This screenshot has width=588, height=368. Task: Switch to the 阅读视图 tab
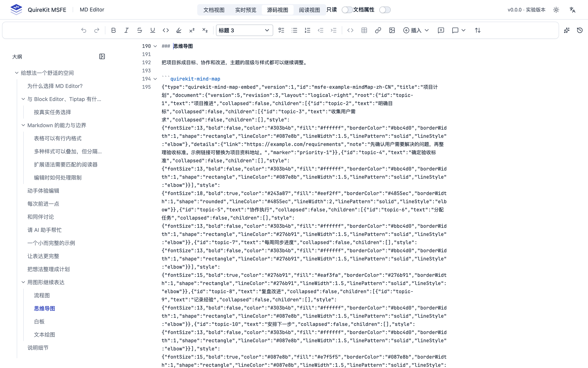(x=309, y=10)
